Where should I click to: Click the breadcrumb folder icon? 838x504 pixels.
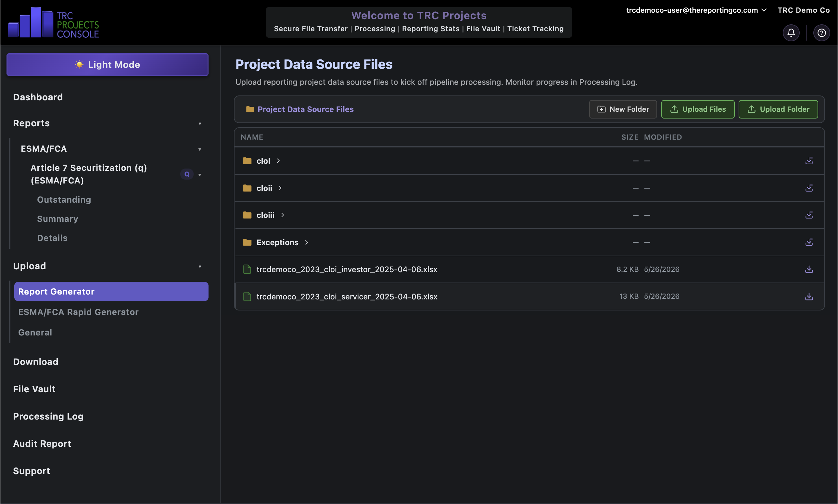(x=250, y=109)
